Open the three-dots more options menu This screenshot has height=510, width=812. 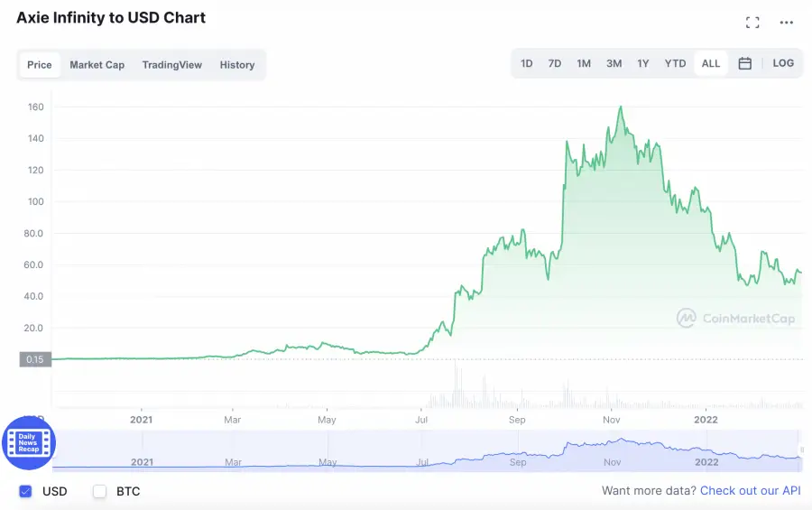coord(787,23)
